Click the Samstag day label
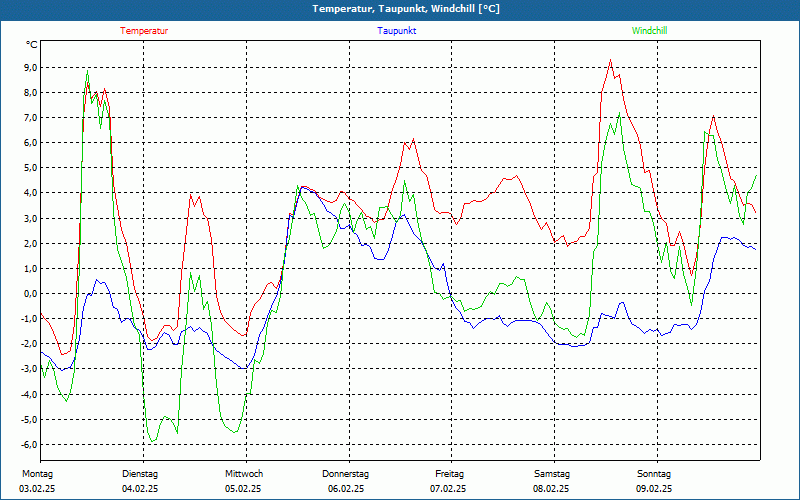 pos(552,473)
